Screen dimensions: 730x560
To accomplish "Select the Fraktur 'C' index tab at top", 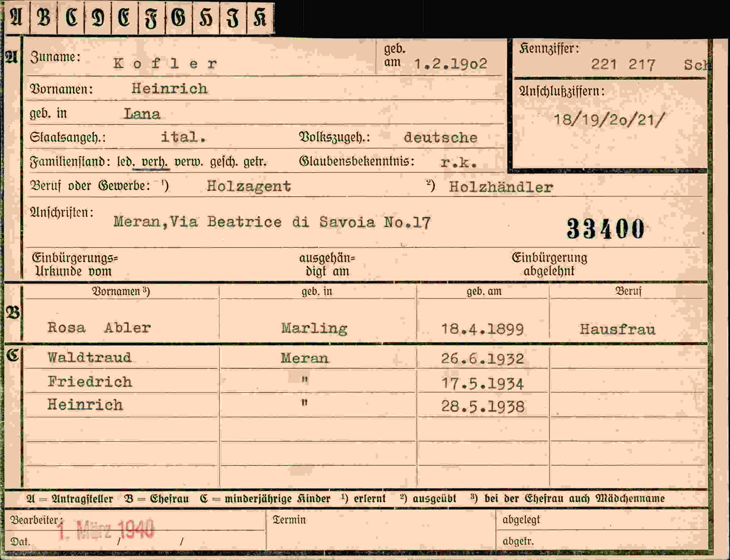I will click(x=71, y=18).
